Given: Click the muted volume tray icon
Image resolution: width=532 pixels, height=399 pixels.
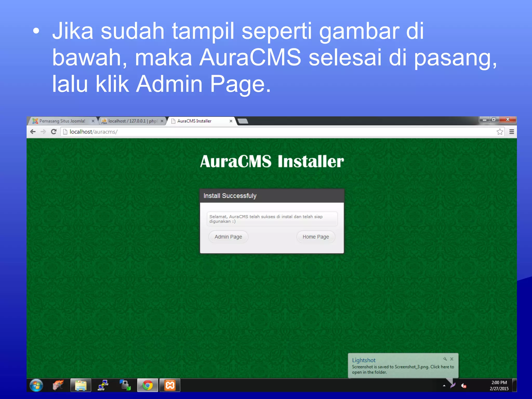Looking at the screenshot, I should pyautogui.click(x=464, y=386).
